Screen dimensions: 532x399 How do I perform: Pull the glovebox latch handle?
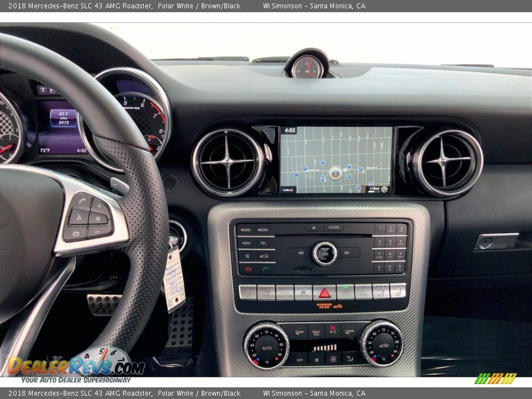[x=497, y=242]
